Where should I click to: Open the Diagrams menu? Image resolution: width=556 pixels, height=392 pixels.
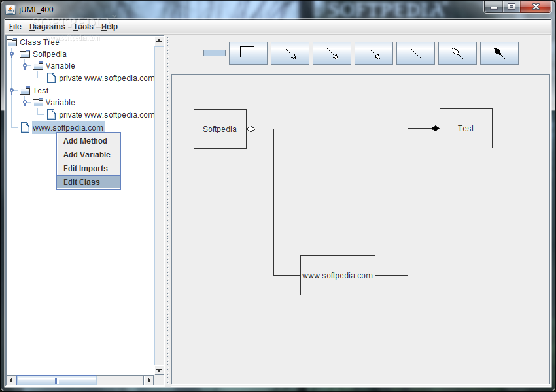pos(47,27)
